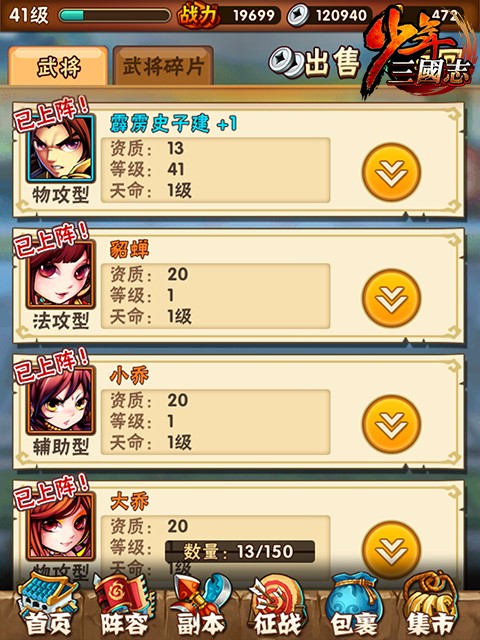
Task: Expand details for 小乔
Action: coord(391,424)
